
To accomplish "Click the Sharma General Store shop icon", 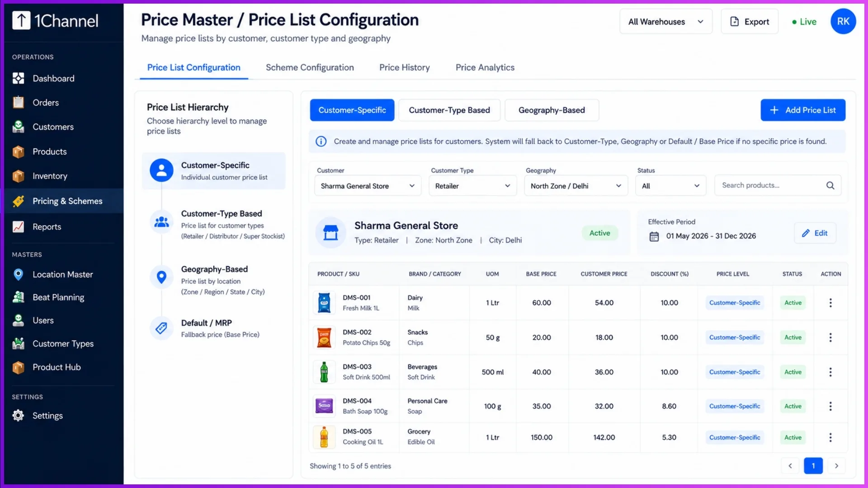I will [330, 233].
